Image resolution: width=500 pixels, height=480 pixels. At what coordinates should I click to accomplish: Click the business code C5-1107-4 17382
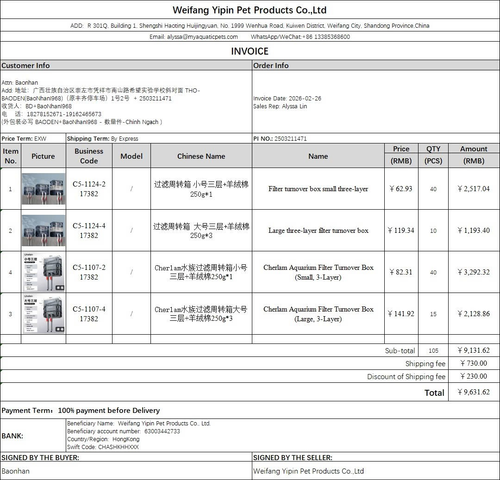89,314
